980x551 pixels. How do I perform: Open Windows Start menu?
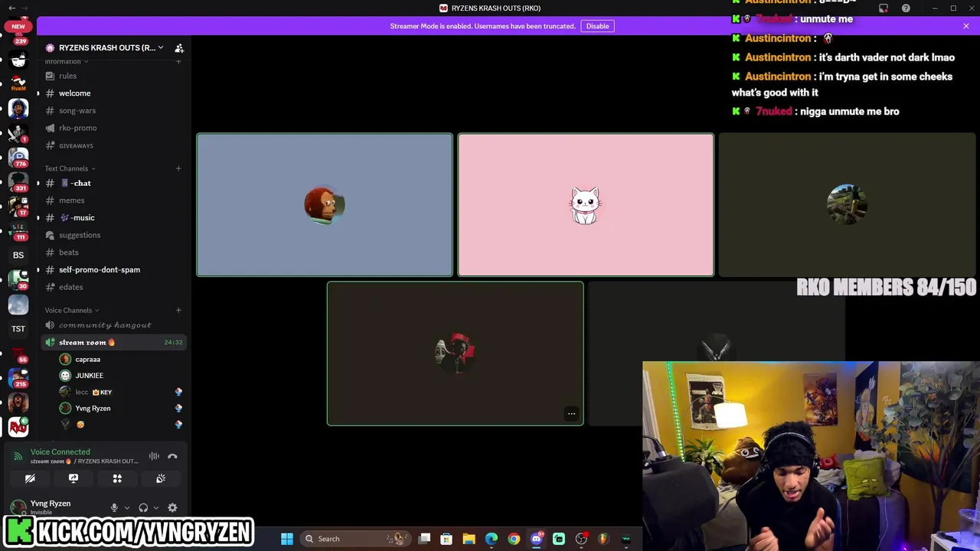[287, 539]
